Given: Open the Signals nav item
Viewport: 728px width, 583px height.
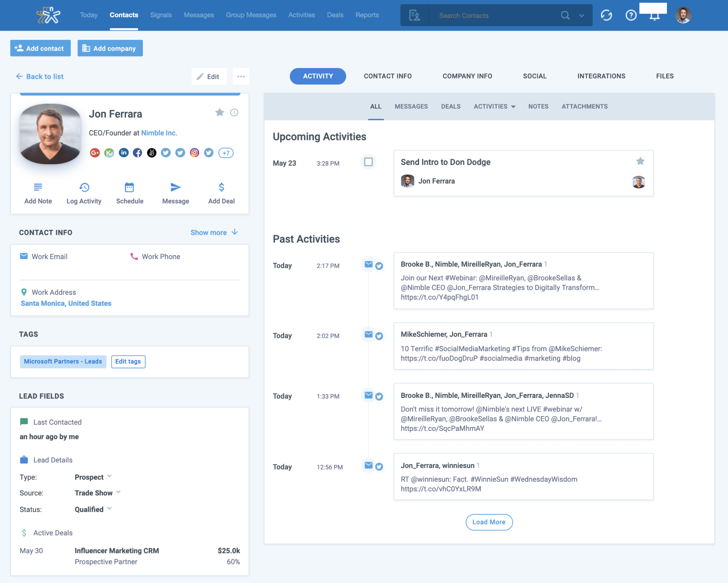Looking at the screenshot, I should tap(161, 15).
